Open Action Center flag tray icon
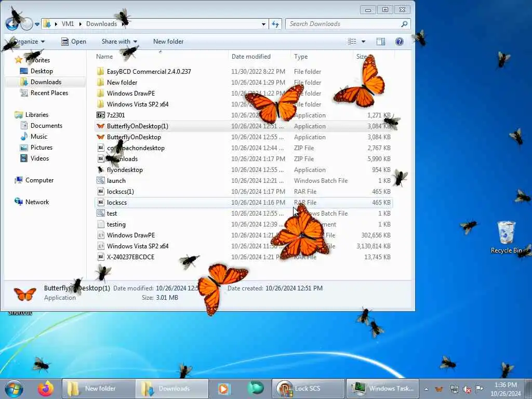532x399 pixels. click(x=479, y=389)
